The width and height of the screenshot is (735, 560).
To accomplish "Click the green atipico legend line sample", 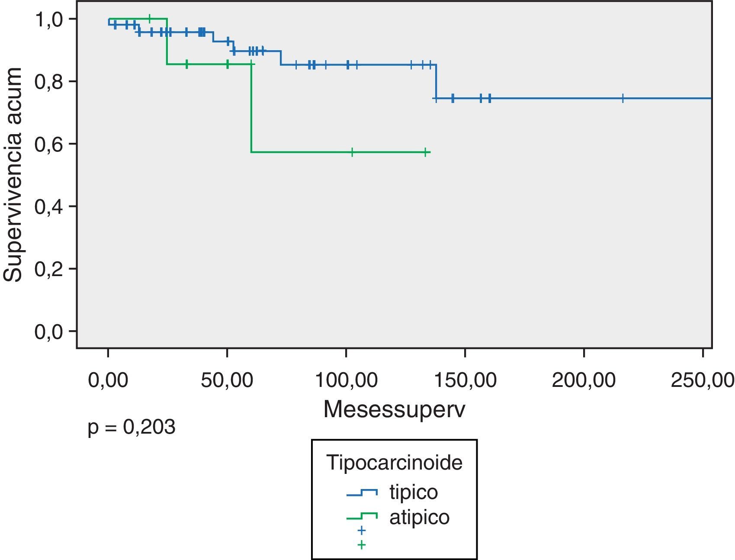I will tap(362, 516).
